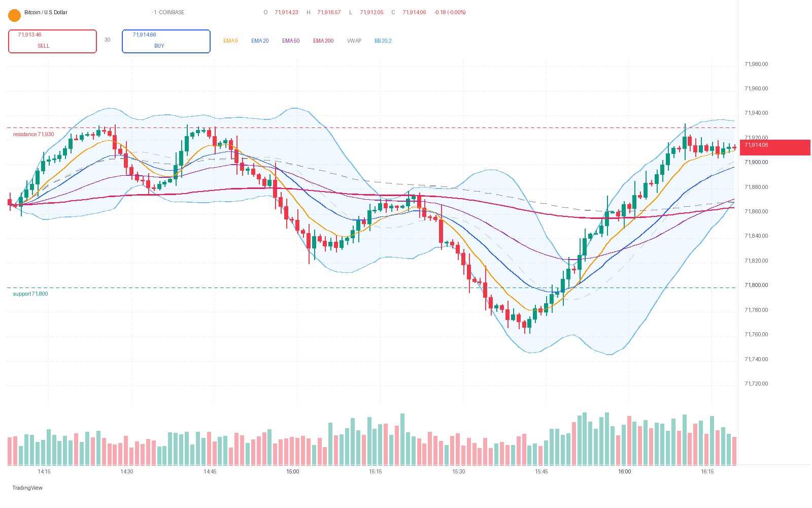Click the 14:15 time axis label
Screen dimensions: 812x508
tap(44, 471)
